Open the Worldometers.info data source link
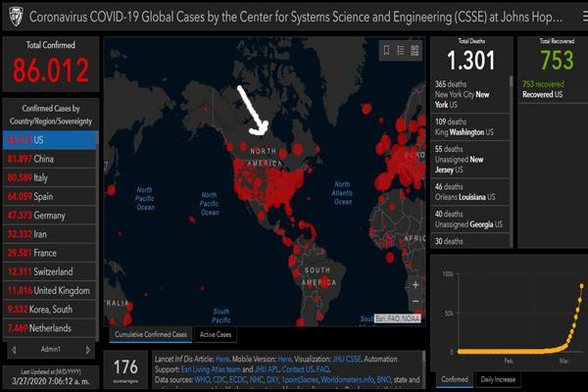This screenshot has width=588, height=392. point(347,380)
